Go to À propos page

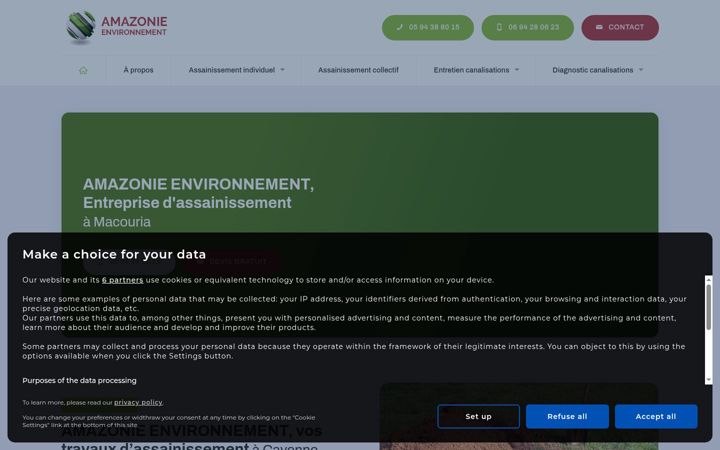coord(138,70)
